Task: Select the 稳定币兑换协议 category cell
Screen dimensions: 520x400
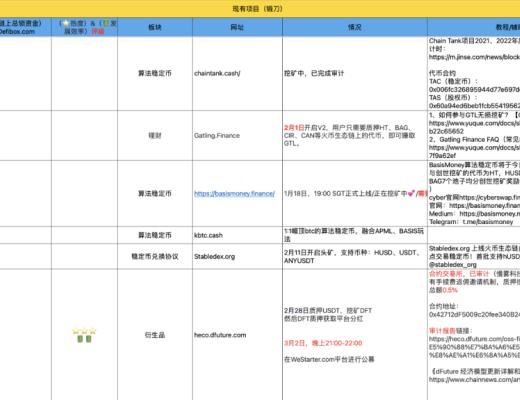Action: 155,256
